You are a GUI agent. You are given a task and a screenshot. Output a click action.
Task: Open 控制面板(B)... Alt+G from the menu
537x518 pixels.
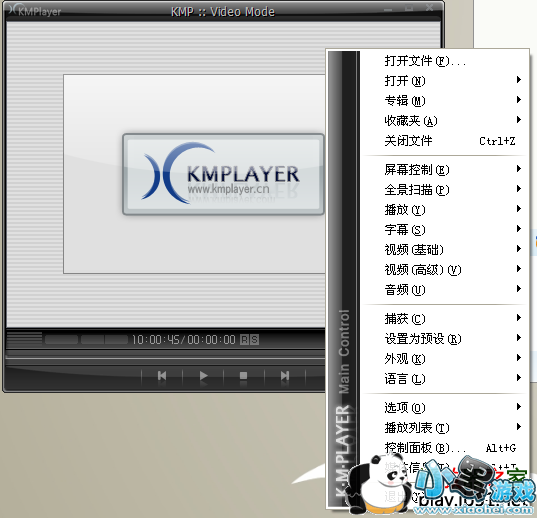tap(444, 447)
